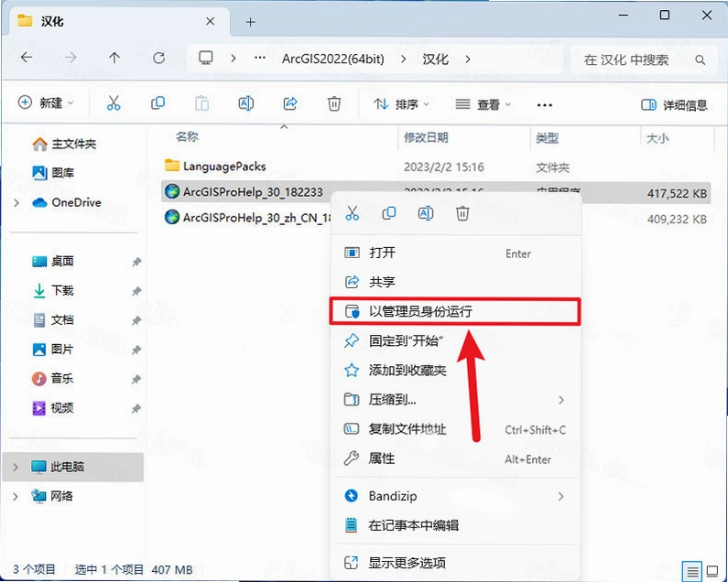
Task: Open 视频 in the sidebar
Action: (x=53, y=408)
